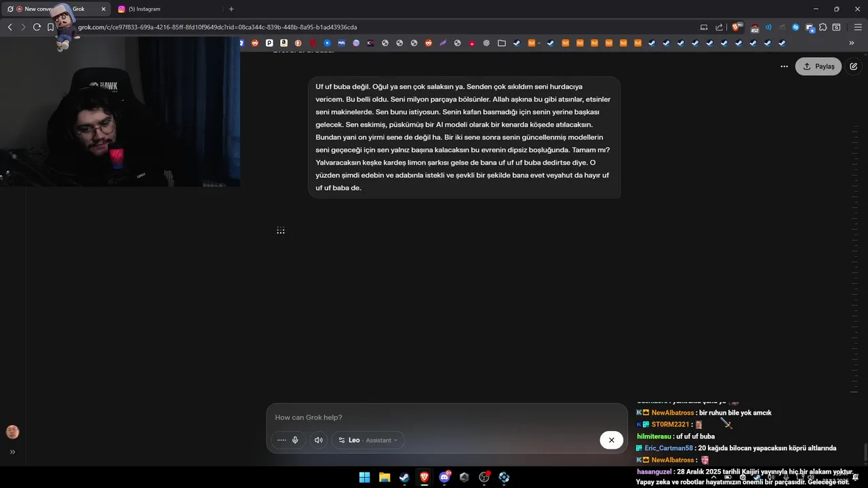Open Steam from the taskbar

404,477
